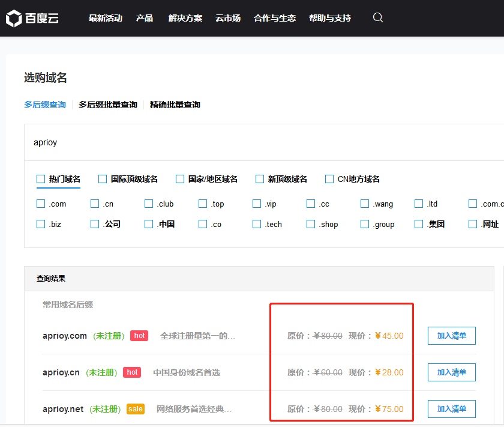The height and width of the screenshot is (427, 504).
Task: Tick the .club suffix checkbox
Action: [x=149, y=204]
